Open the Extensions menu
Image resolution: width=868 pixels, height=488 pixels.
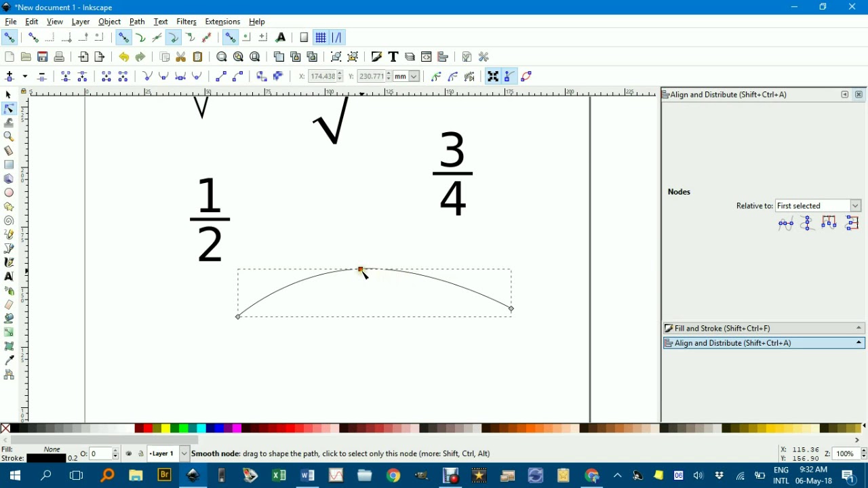(222, 22)
